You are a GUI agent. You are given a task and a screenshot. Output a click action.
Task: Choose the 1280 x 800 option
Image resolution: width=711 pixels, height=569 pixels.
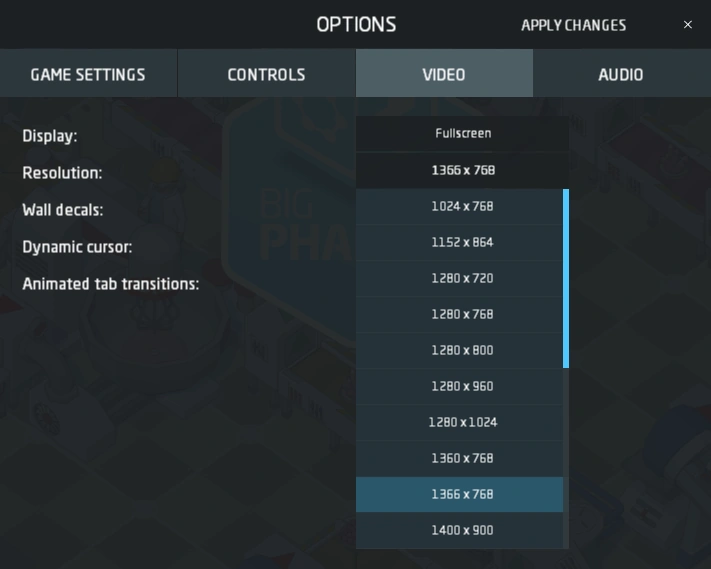pos(461,351)
